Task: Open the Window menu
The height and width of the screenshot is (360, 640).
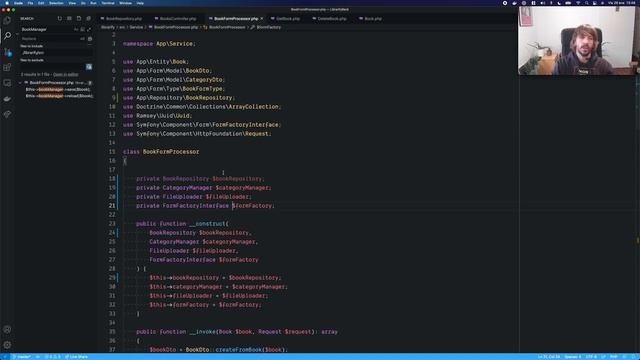Action: click(125, 3)
